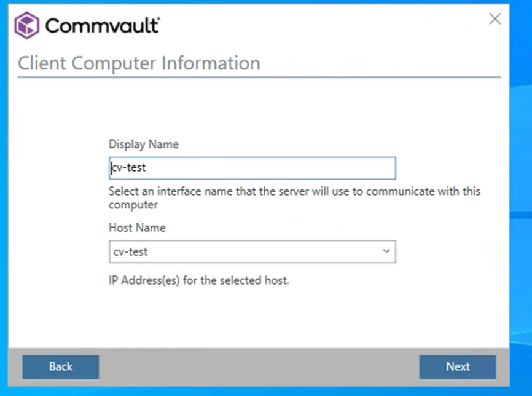Viewport: 532px width, 396px height.
Task: Expand the Host Name dropdown chevron arrow
Action: pyautogui.click(x=386, y=251)
